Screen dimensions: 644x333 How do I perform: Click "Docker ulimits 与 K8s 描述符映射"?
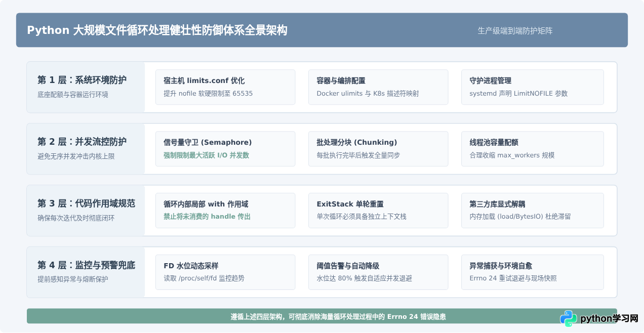368,94
